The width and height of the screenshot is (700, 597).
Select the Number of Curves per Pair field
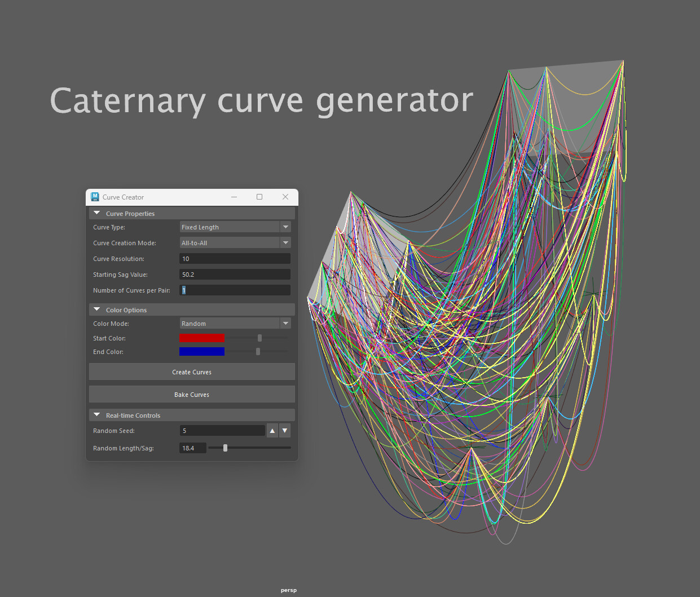[x=235, y=290]
